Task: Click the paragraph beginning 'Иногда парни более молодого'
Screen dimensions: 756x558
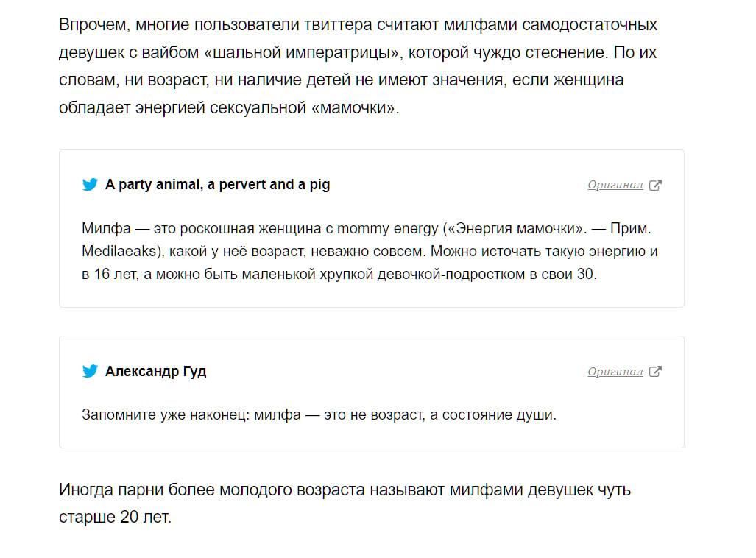Action: (x=345, y=503)
